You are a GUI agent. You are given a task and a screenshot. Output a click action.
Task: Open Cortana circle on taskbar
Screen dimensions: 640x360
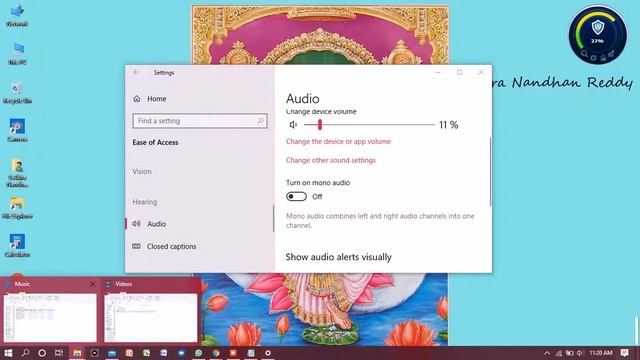(42, 353)
